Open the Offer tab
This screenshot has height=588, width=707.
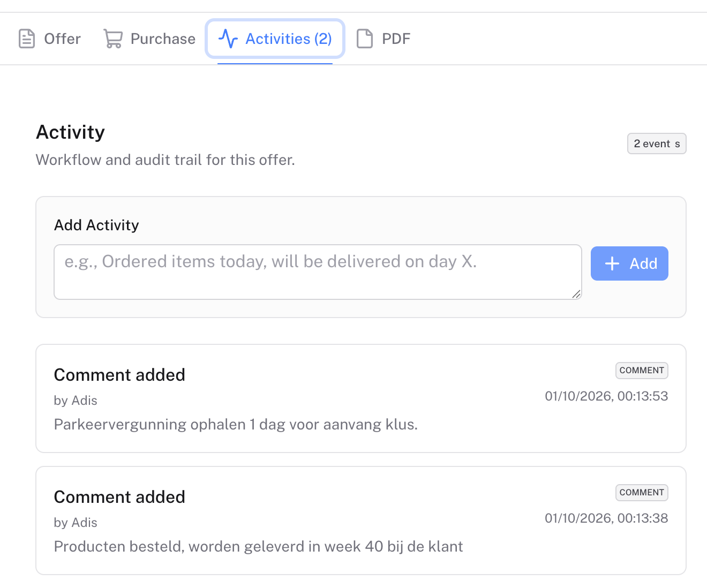[x=49, y=39]
